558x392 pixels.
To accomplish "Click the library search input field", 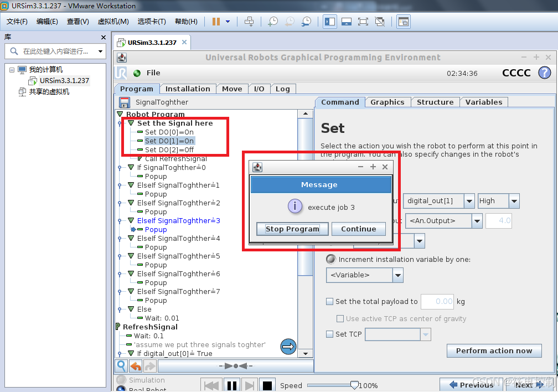I will coord(55,51).
